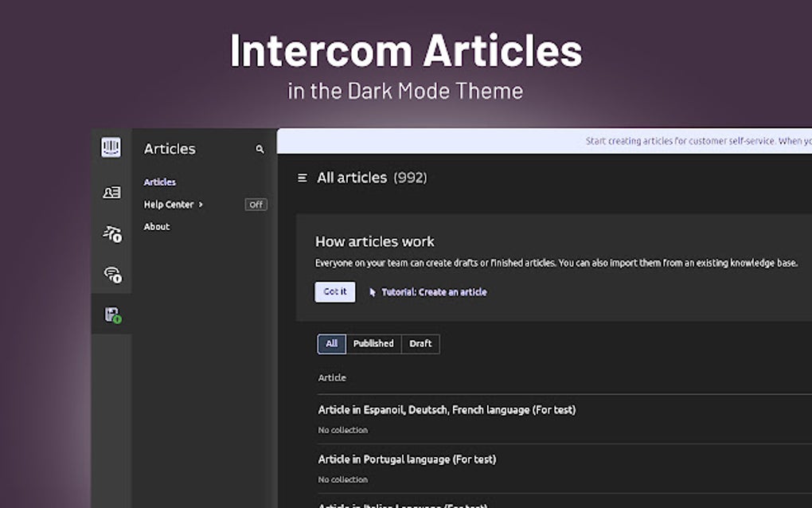Screen dimensions: 812x508
Task: Select the Articles item in the side menu
Action: point(160,182)
